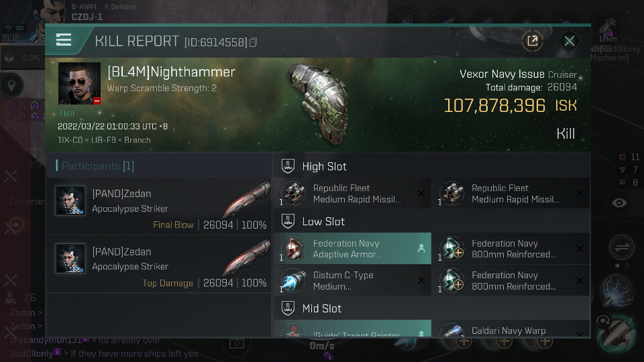Click the location pin icon on left sidebar
644x362 pixels.
[x=11, y=85]
